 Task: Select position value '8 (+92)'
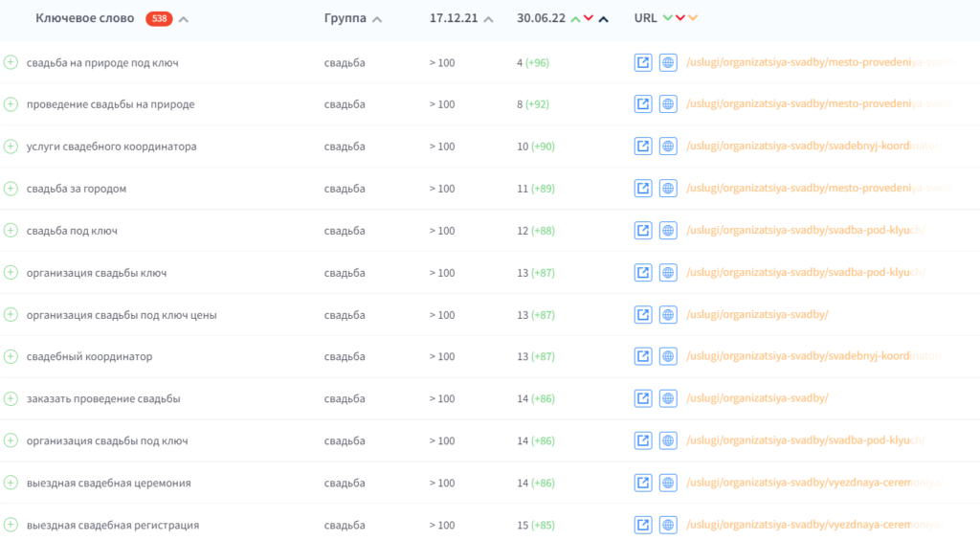(533, 103)
